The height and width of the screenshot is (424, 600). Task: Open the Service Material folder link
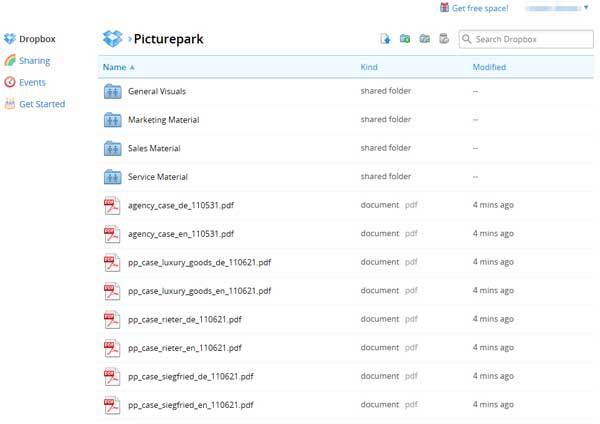pyautogui.click(x=158, y=177)
